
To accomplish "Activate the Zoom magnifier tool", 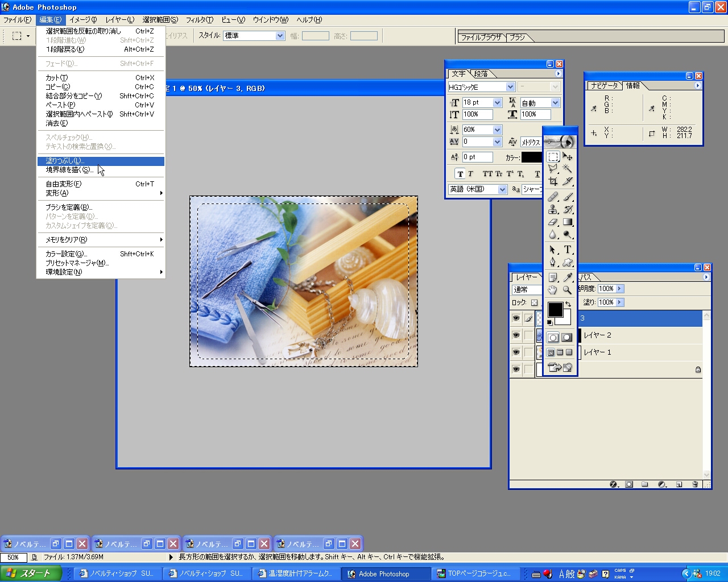I will (x=567, y=290).
